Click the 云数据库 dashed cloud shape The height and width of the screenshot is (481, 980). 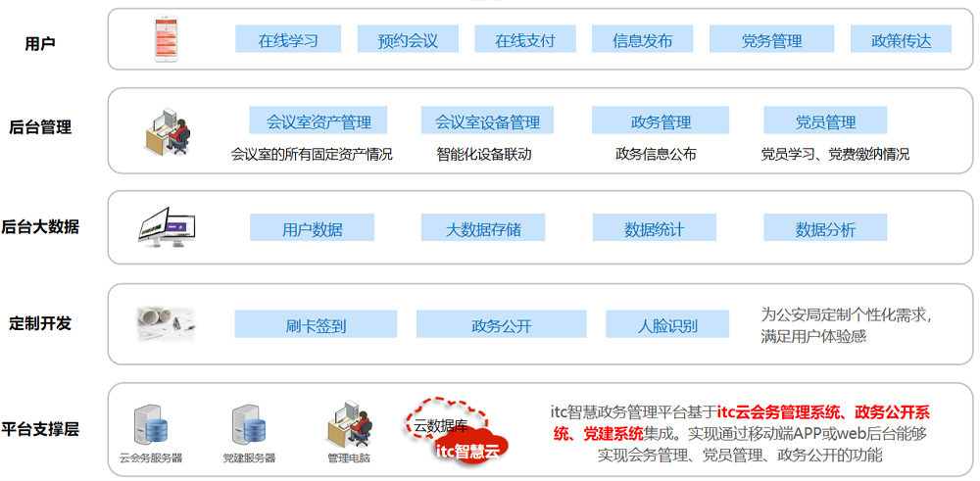(439, 421)
